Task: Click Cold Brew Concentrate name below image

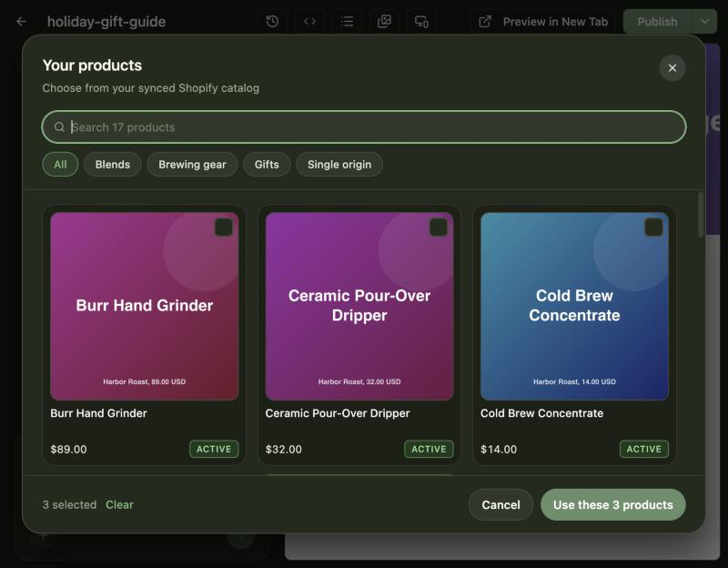Action: click(x=541, y=413)
